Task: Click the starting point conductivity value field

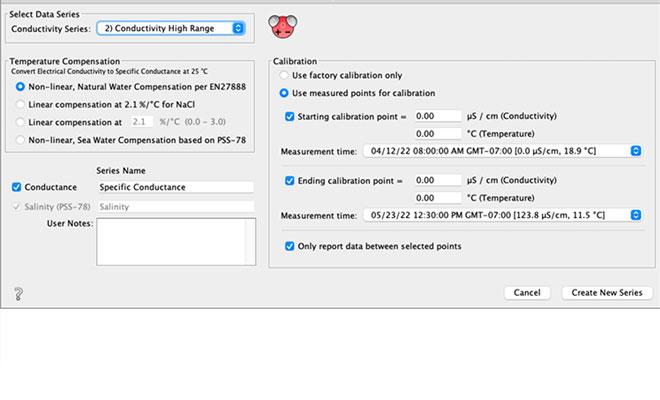Action: [x=436, y=116]
